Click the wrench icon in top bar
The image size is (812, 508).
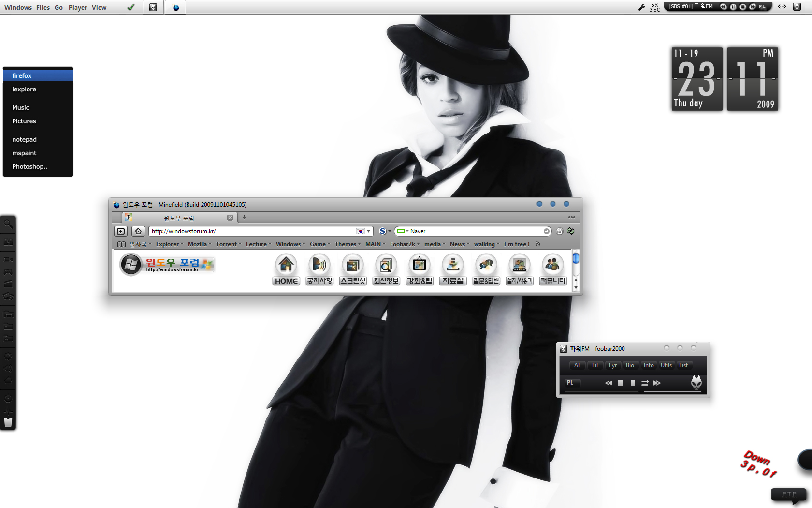point(642,7)
